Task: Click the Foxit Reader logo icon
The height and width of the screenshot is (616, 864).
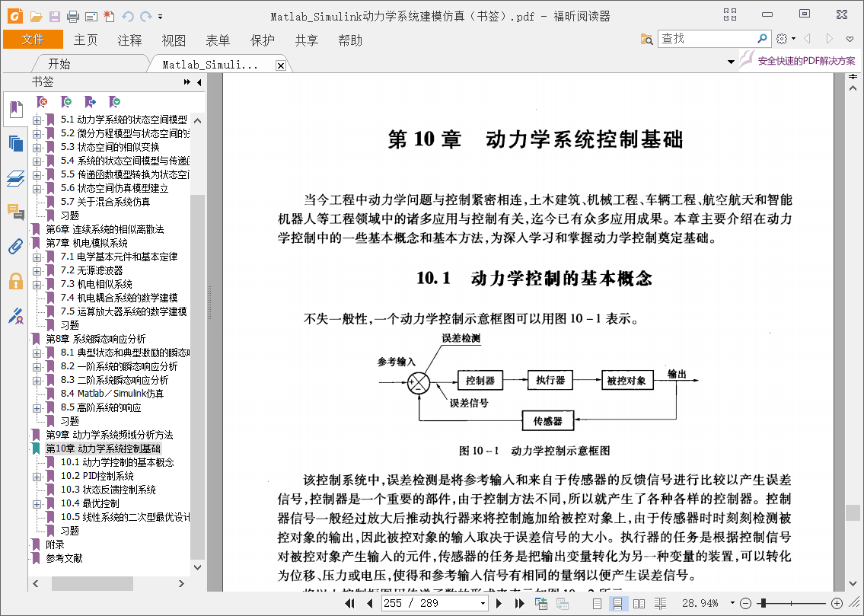Action: click(15, 16)
